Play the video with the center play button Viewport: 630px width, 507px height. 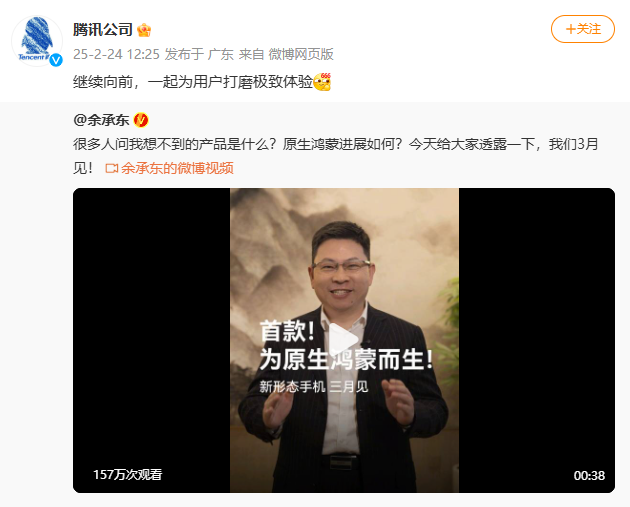(344, 340)
